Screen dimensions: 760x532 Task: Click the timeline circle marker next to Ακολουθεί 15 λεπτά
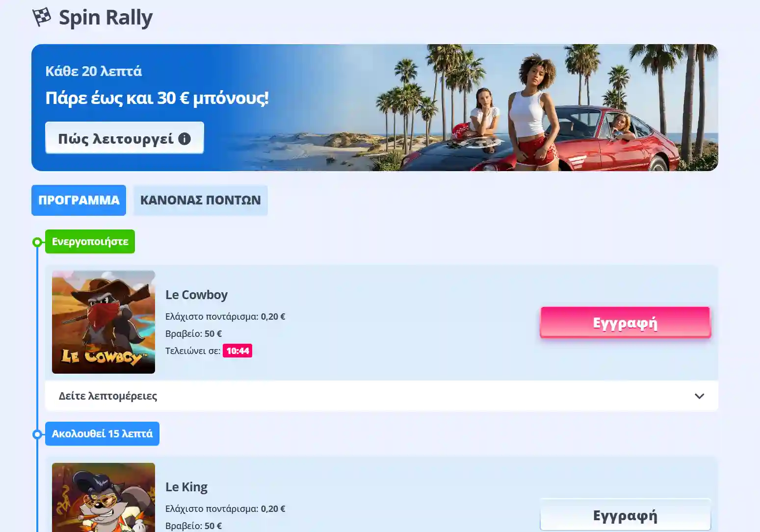tap(37, 433)
